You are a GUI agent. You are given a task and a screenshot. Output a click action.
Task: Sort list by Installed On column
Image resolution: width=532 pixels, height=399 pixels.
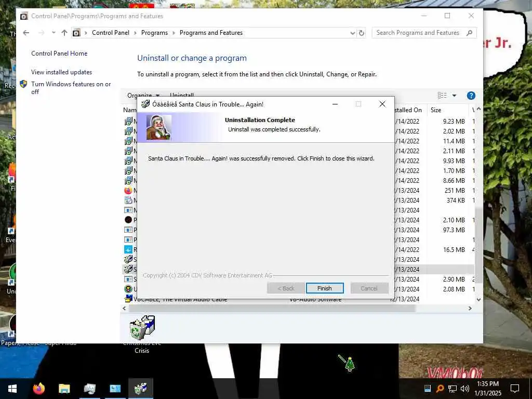tap(408, 110)
